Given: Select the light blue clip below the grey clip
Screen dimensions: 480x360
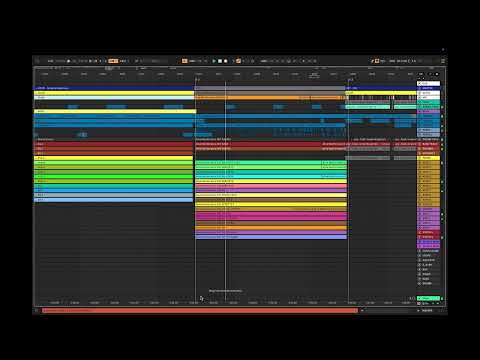Looking at the screenshot, I should point(114,200).
